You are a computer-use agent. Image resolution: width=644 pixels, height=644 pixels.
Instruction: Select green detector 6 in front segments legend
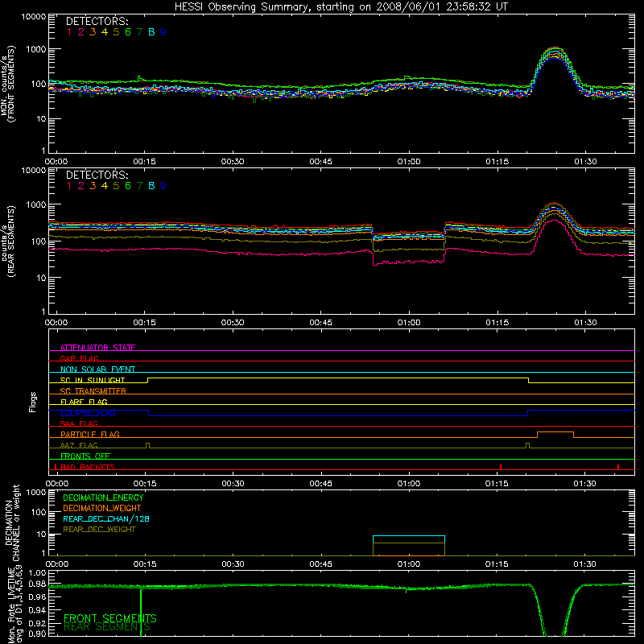pos(128,32)
